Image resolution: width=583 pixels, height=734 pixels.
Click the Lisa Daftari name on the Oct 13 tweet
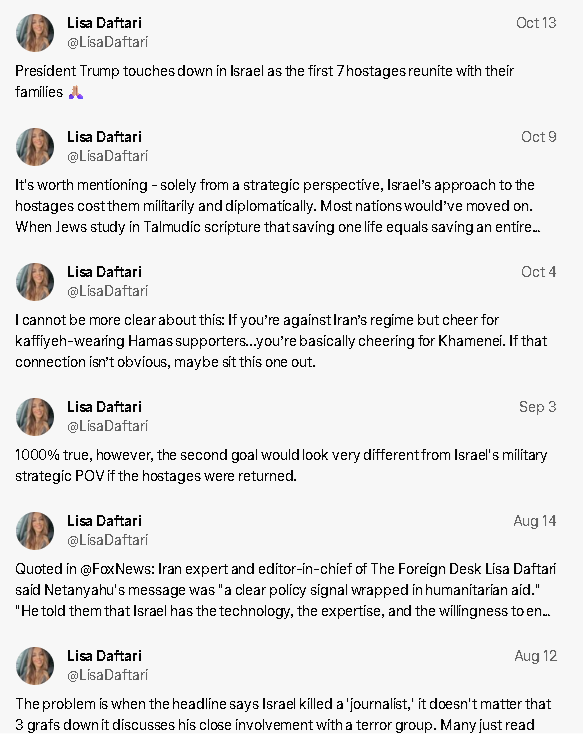point(104,23)
